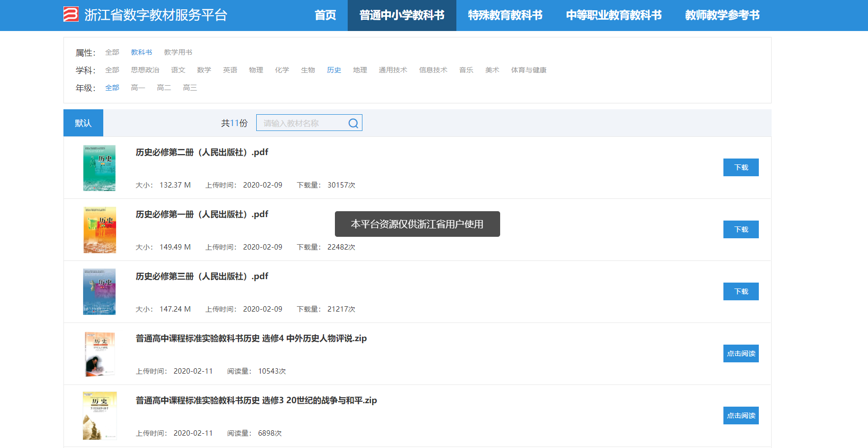Screen dimensions: 868x448
Task: Choose subject 体育与健康
Action: point(529,70)
